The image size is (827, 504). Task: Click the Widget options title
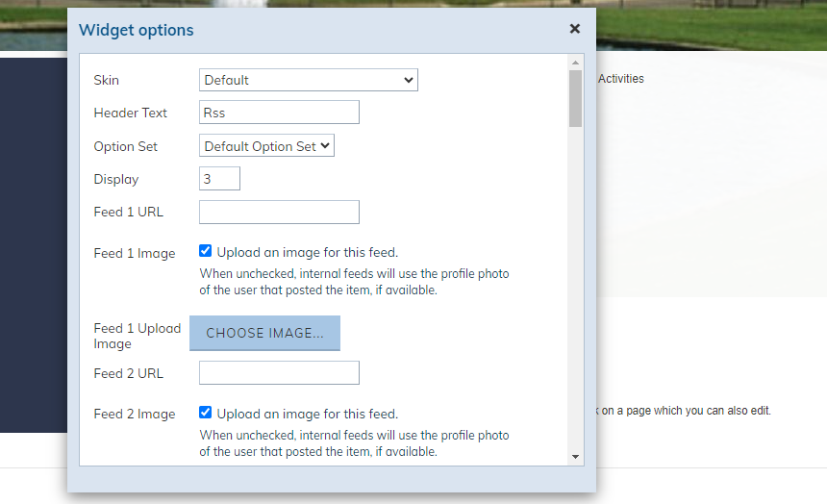point(137,30)
